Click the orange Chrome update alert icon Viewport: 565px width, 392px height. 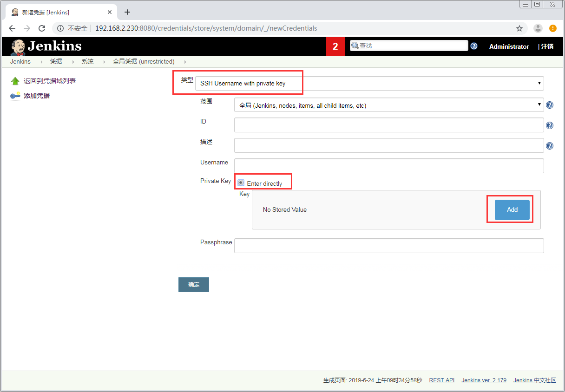pyautogui.click(x=553, y=28)
